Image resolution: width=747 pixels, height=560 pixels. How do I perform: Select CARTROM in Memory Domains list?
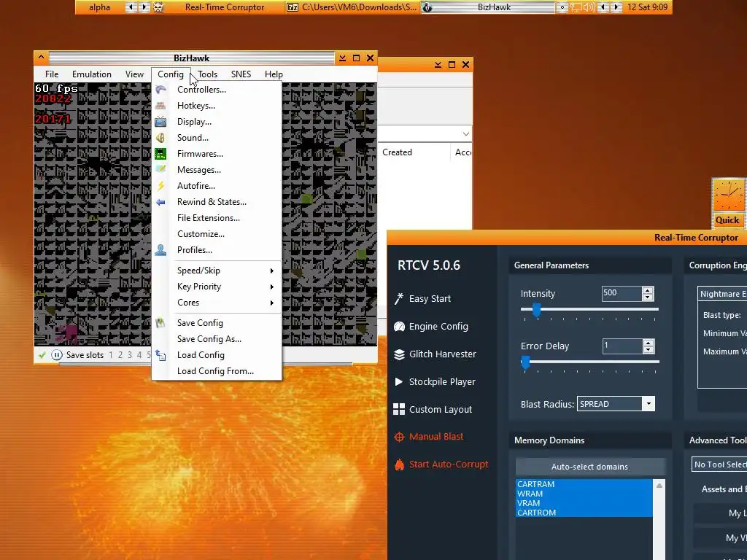click(584, 513)
